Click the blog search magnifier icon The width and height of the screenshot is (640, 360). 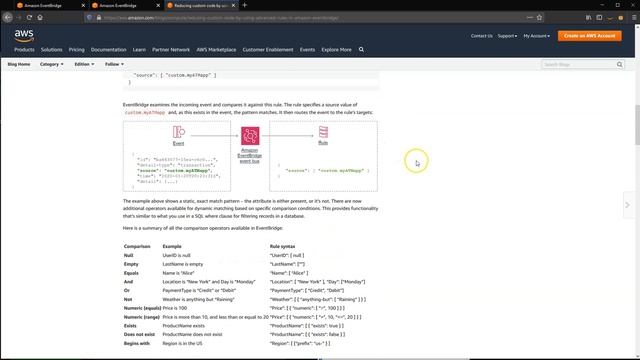[620, 64]
